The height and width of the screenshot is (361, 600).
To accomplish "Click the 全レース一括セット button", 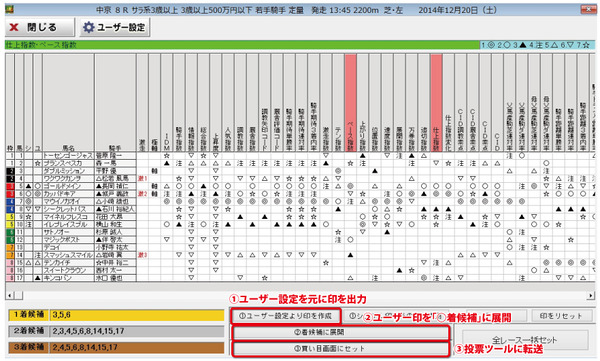I will click(524, 340).
